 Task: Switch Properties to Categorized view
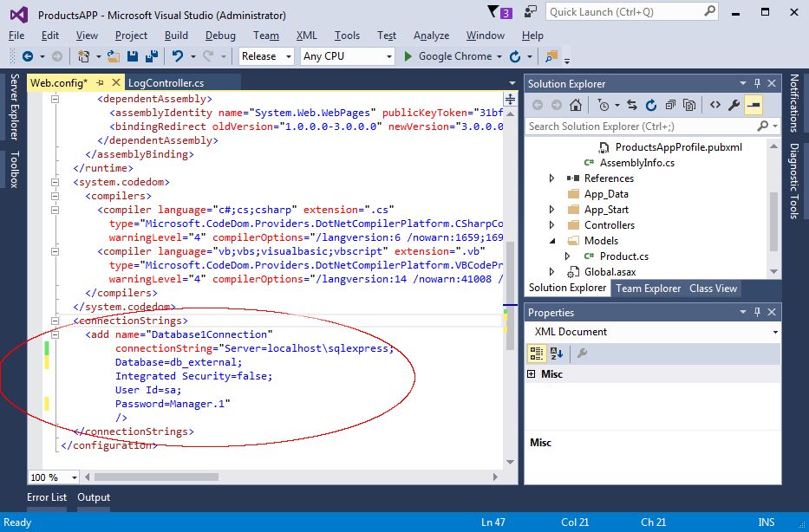click(536, 354)
